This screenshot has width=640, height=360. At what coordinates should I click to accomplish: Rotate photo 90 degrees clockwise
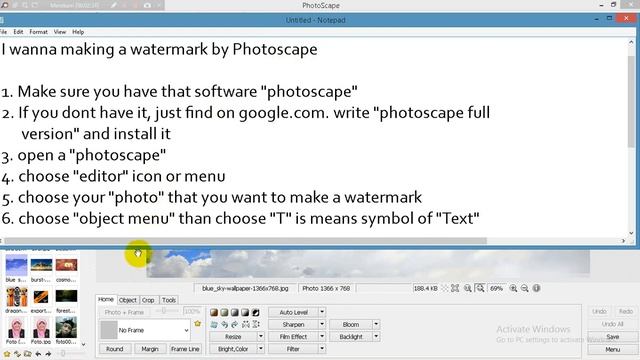click(235, 324)
